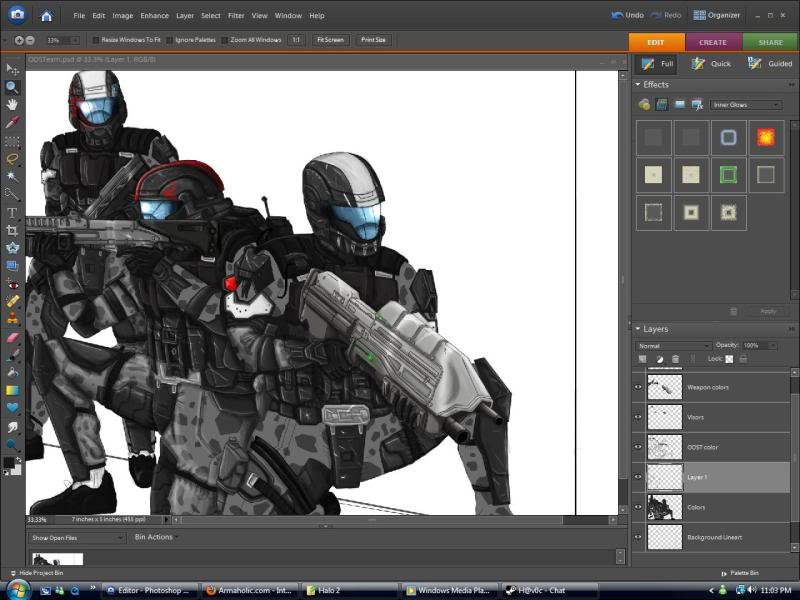Click the Fit Screen button
800x600 pixels.
331,40
